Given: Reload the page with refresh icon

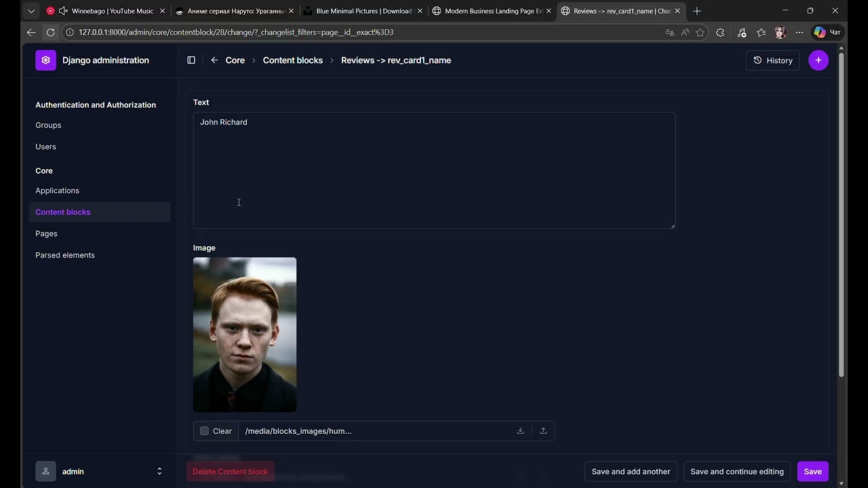Looking at the screenshot, I should (x=50, y=32).
